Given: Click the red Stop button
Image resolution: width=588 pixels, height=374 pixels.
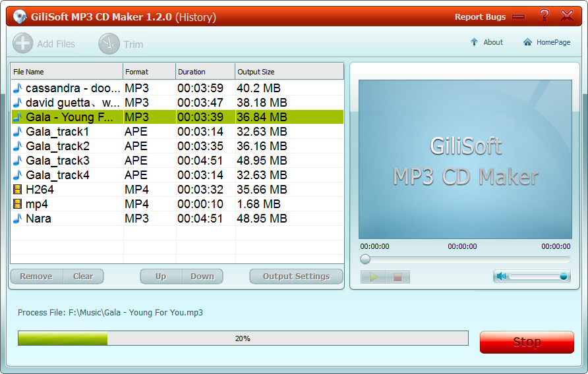Looking at the screenshot, I should click(527, 342).
